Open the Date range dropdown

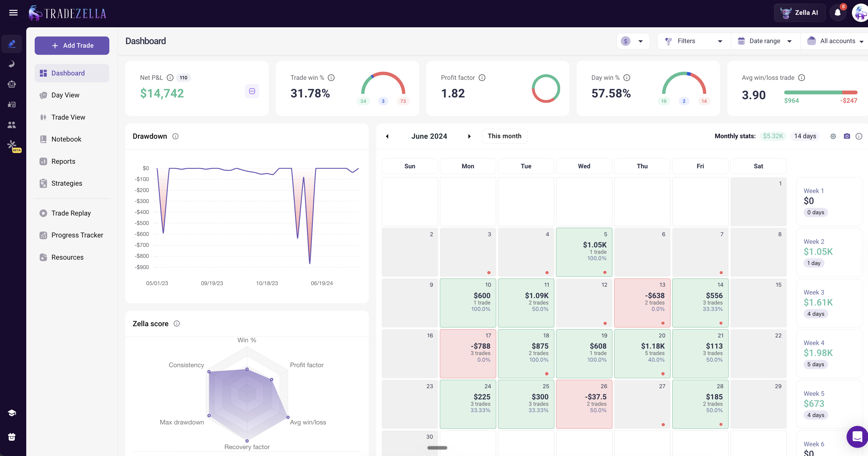[766, 41]
